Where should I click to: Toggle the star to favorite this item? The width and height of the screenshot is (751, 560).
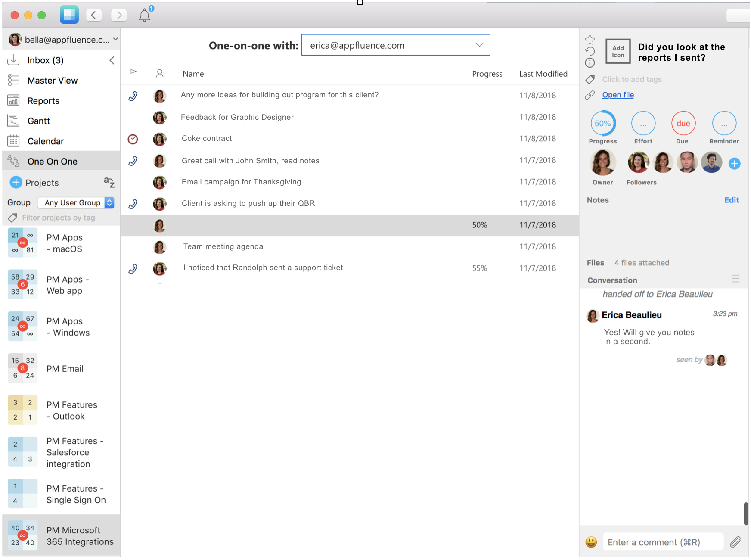coord(590,39)
